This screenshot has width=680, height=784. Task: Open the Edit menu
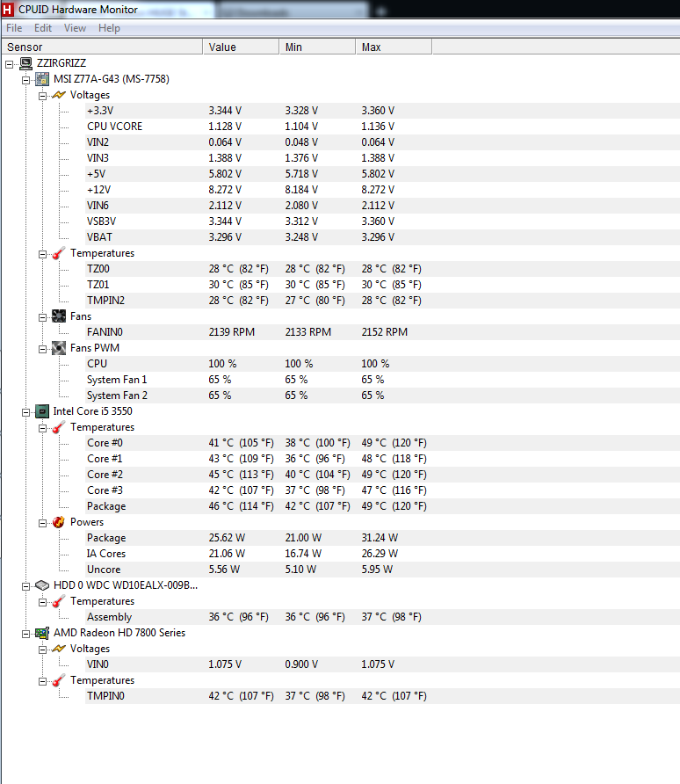coord(43,28)
